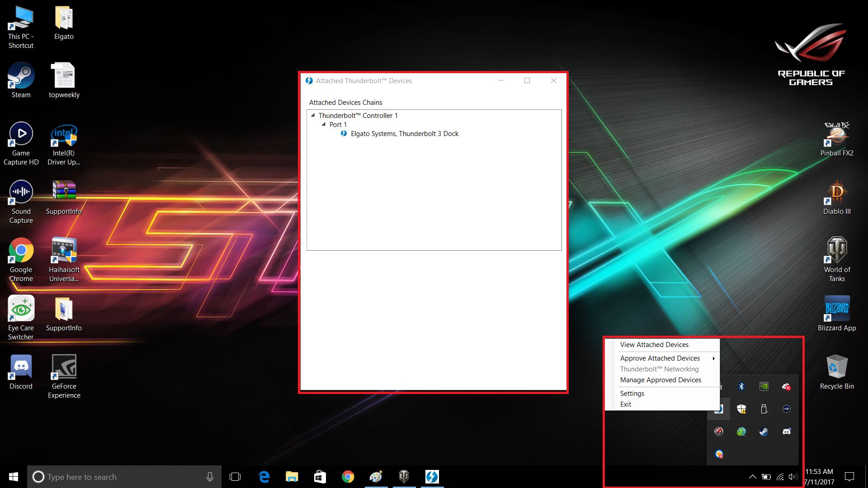This screenshot has width=868, height=488.
Task: Select the Discord desktop shortcut
Action: click(21, 373)
